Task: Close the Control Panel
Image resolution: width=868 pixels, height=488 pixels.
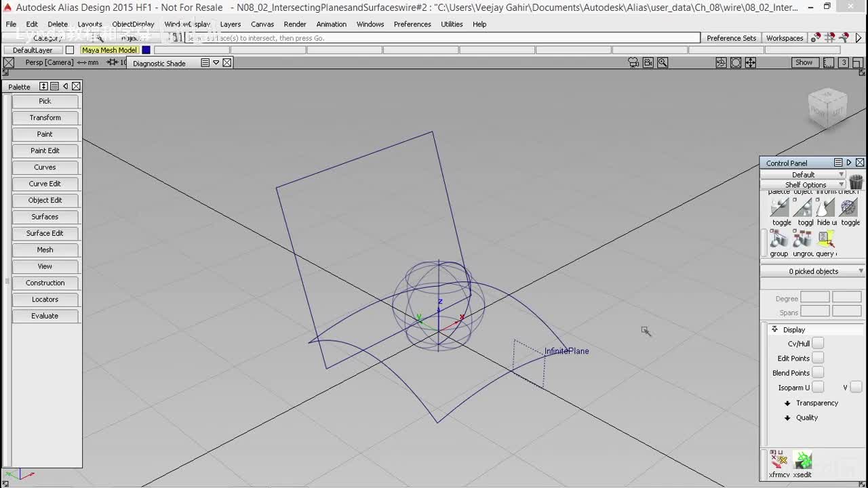Action: tap(860, 163)
